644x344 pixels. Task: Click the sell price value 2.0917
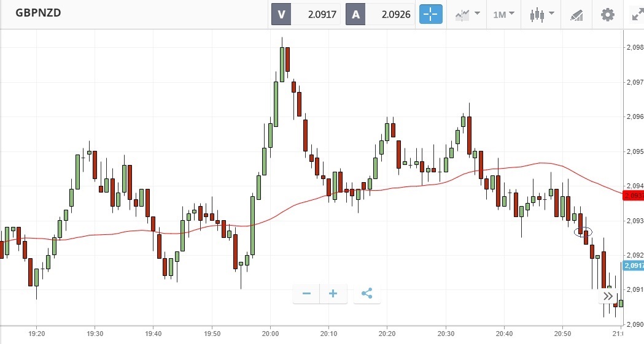click(x=322, y=14)
